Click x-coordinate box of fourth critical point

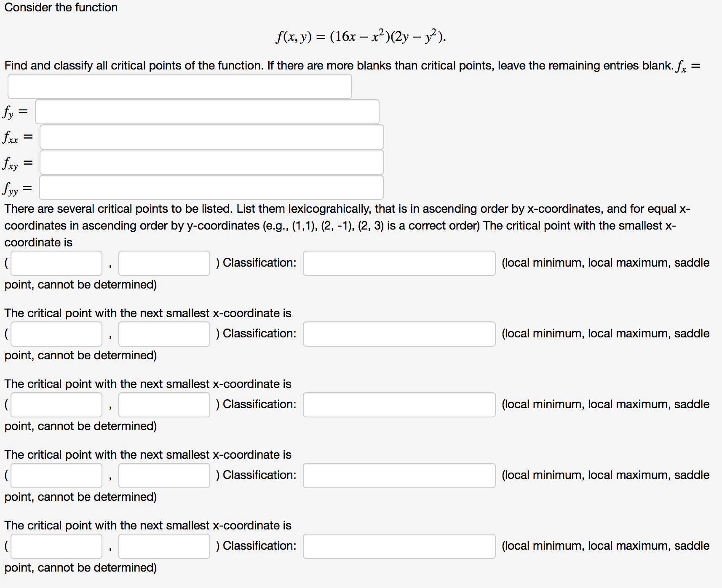(56, 476)
